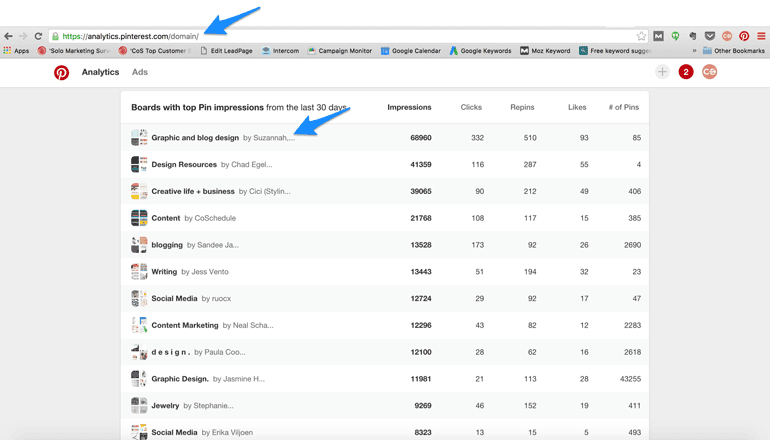Image resolution: width=770 pixels, height=440 pixels.
Task: Click Design Resources board thumbnail
Action: (139, 165)
